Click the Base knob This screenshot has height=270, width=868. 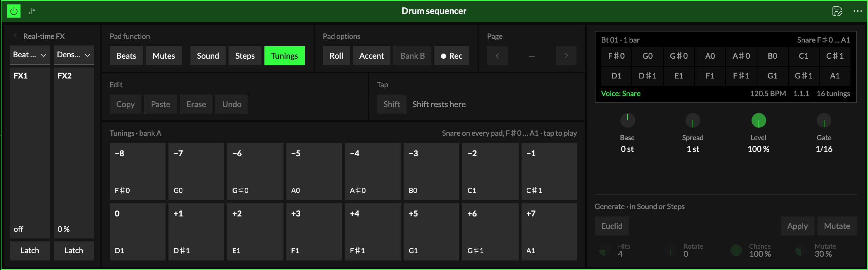627,120
